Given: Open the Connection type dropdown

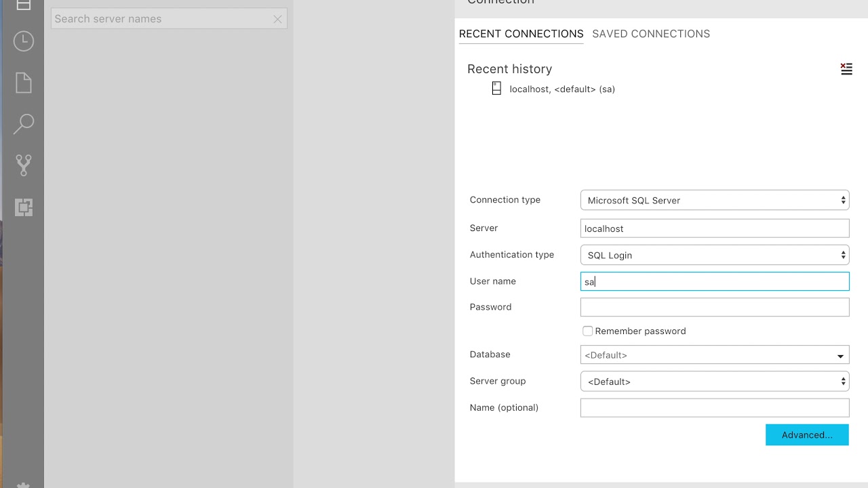Looking at the screenshot, I should pos(715,200).
